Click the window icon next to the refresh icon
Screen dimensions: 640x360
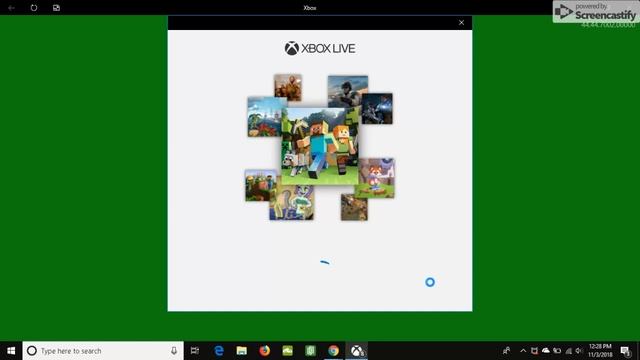tap(56, 8)
